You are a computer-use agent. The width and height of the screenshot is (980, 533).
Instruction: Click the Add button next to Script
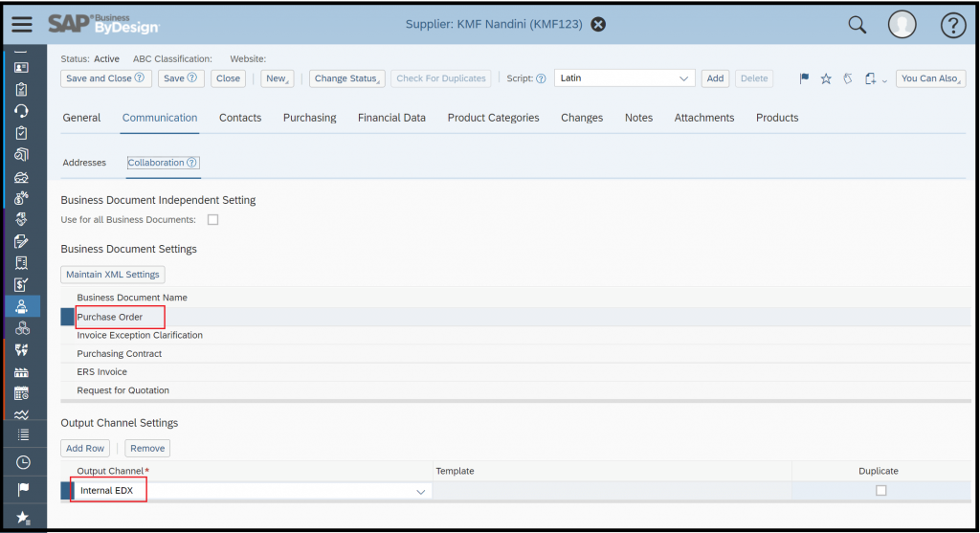[x=715, y=78]
